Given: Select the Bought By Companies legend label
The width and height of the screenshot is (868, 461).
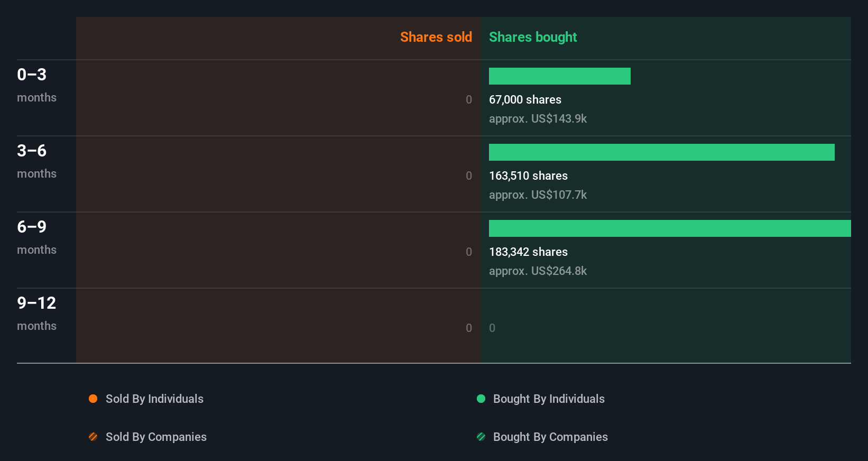Looking at the screenshot, I should [550, 437].
